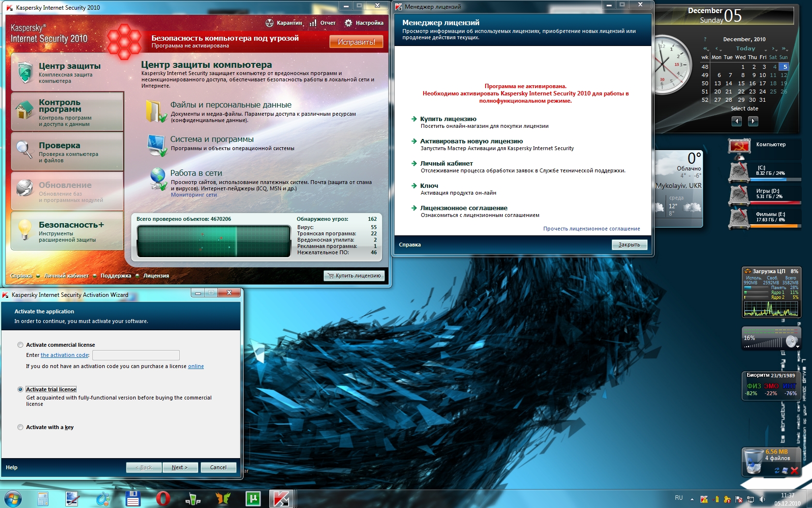Click the RU language indicator

tap(679, 498)
